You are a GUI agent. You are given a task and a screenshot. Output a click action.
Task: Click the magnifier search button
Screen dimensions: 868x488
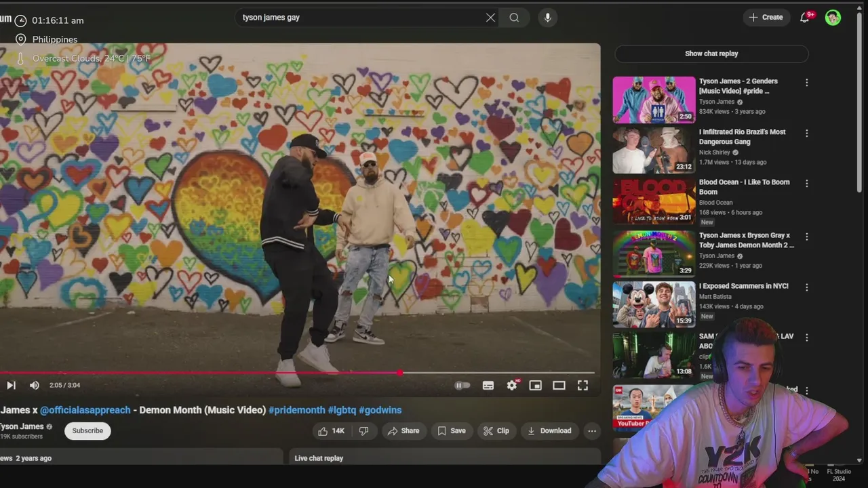coord(514,18)
